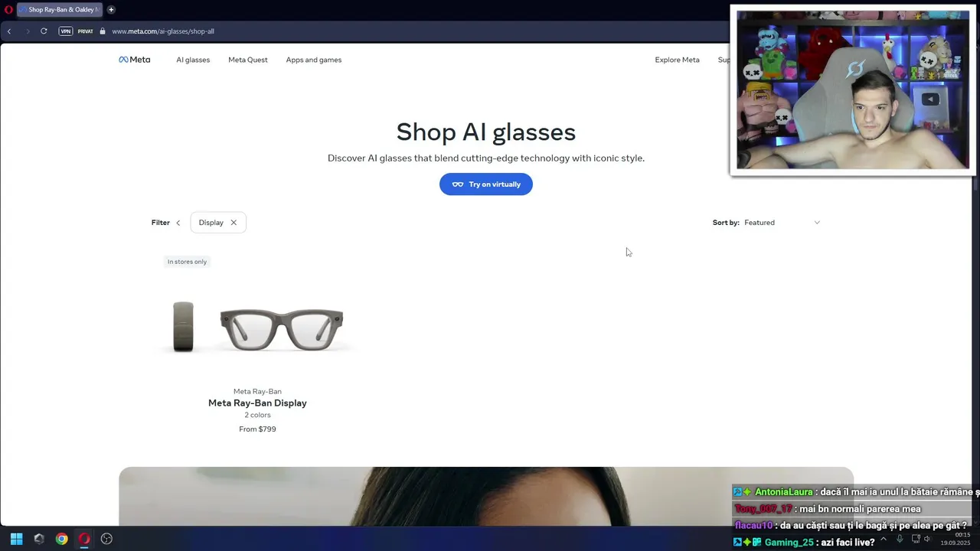Image resolution: width=980 pixels, height=551 pixels.
Task: Open Google Chrome from taskbar
Action: click(61, 539)
